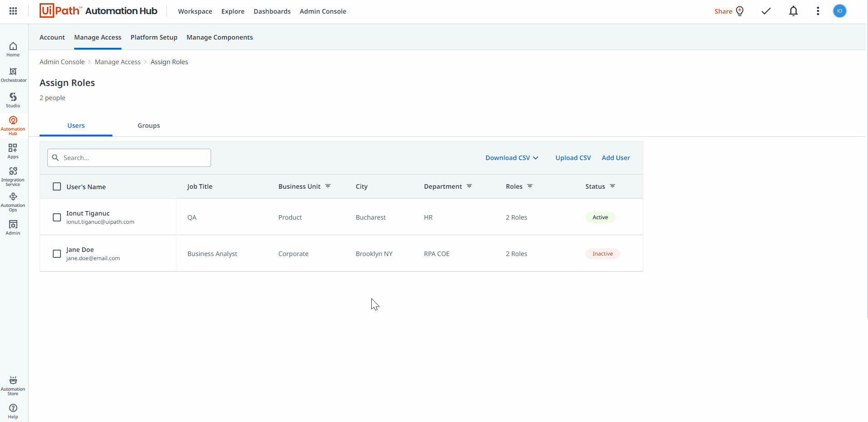Select the Jane Doe row checkbox

point(57,254)
